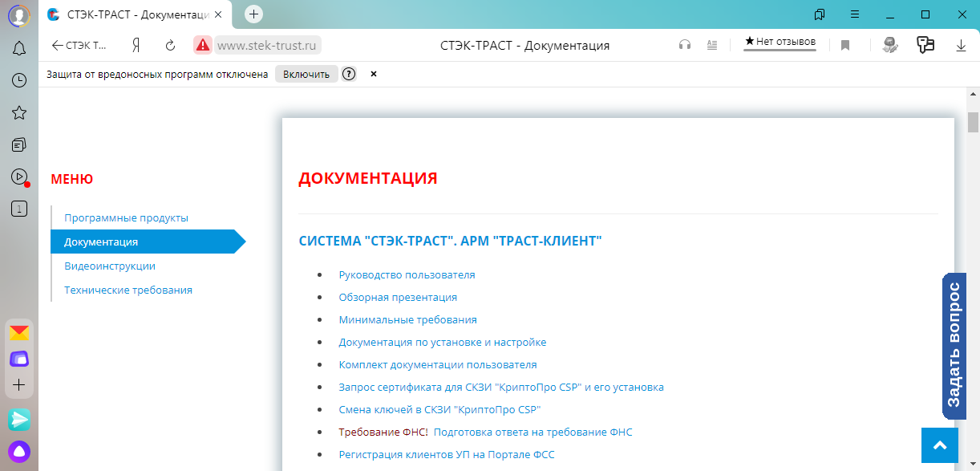The image size is (980, 471).
Task: Launch the Alice voice assistant
Action: click(x=19, y=451)
